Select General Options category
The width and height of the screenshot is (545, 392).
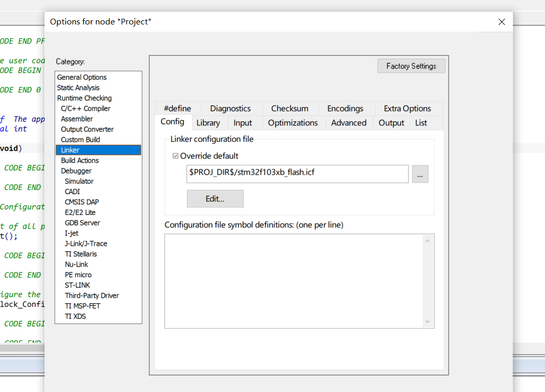82,77
